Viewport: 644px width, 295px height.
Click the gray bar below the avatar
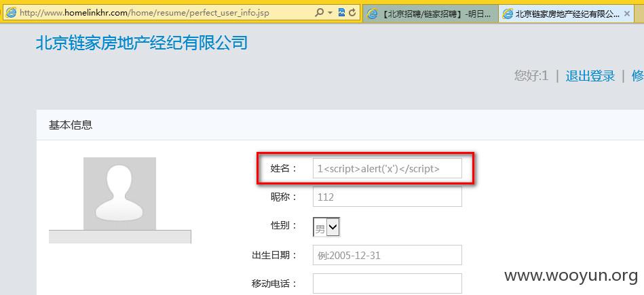pos(120,237)
